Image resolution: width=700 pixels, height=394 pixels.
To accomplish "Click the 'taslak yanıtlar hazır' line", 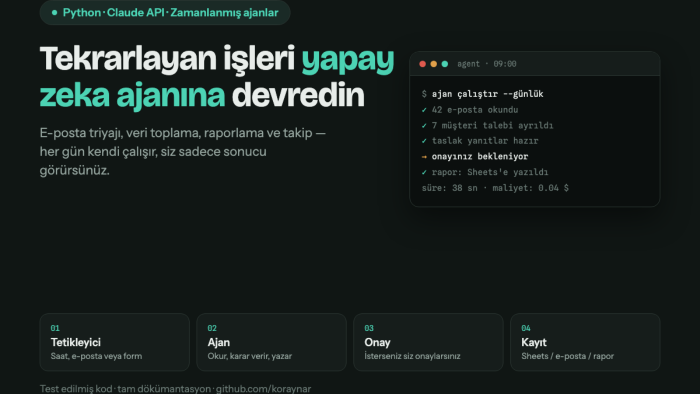I will 485,141.
